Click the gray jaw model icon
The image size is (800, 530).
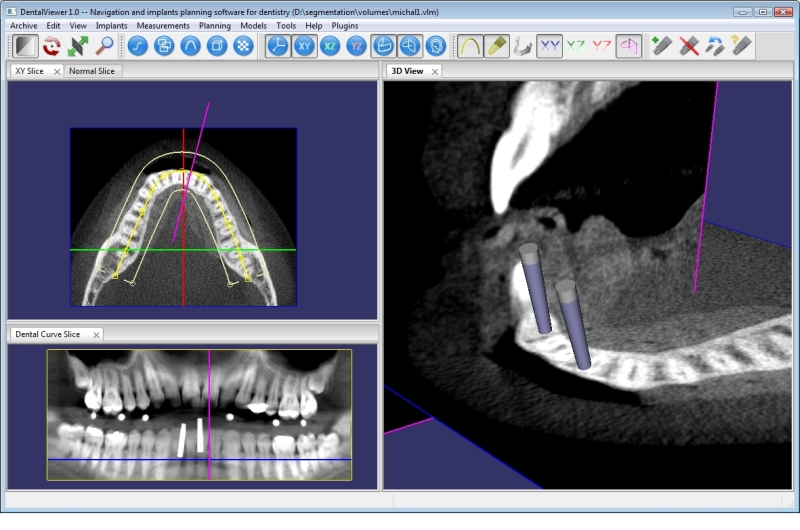click(x=523, y=46)
